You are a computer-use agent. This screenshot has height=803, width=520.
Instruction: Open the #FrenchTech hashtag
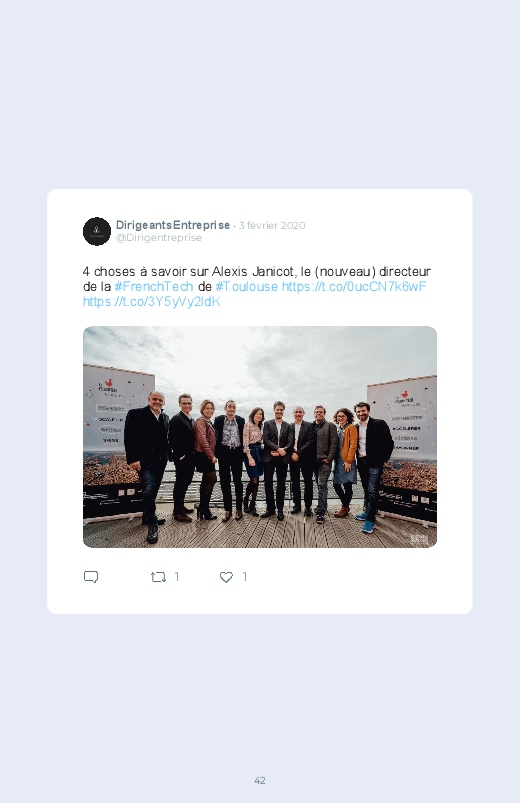(154, 286)
